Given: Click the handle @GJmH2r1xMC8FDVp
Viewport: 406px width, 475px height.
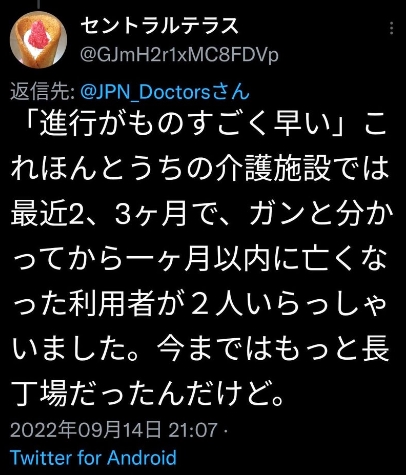Looking at the screenshot, I should tap(179, 55).
